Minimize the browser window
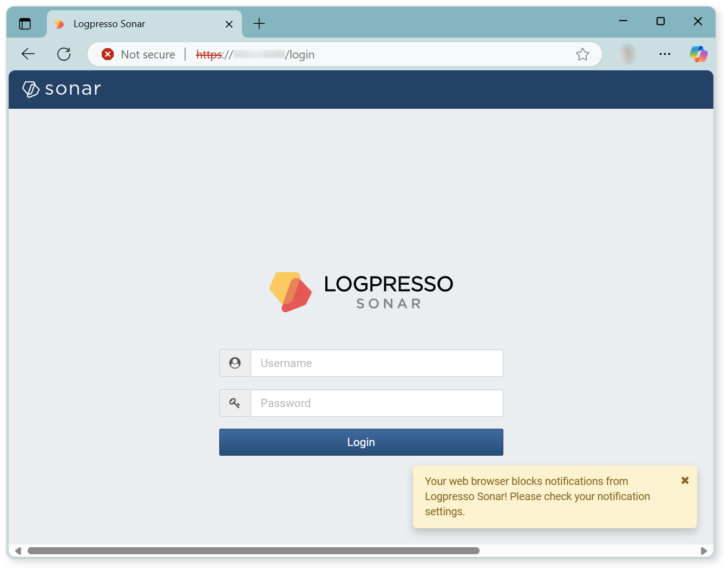Screen dimensions: 728x571 [x=623, y=21]
